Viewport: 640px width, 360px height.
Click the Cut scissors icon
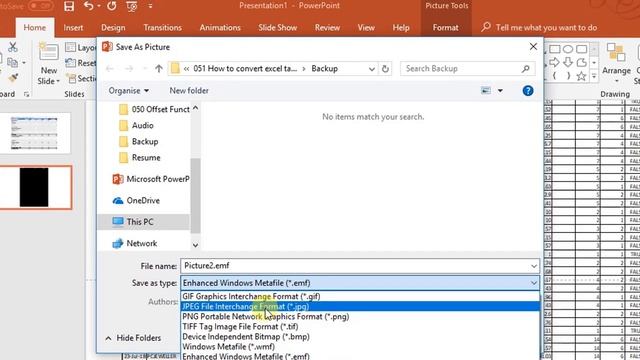pos(13,47)
